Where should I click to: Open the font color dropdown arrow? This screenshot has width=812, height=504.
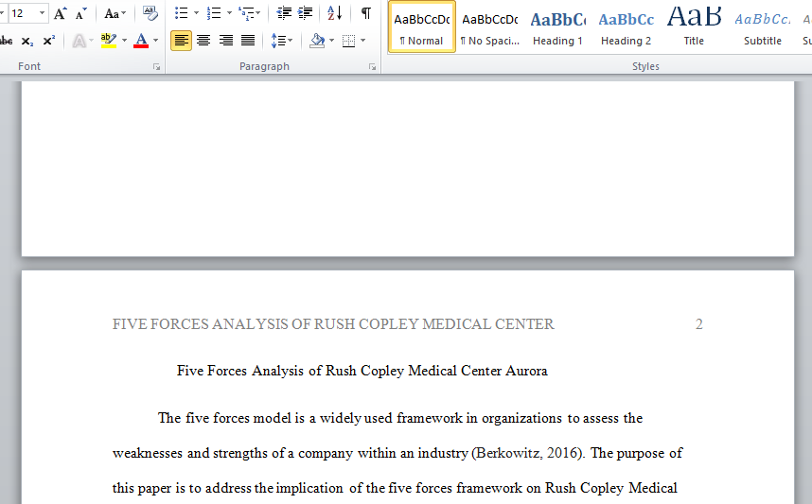(155, 41)
